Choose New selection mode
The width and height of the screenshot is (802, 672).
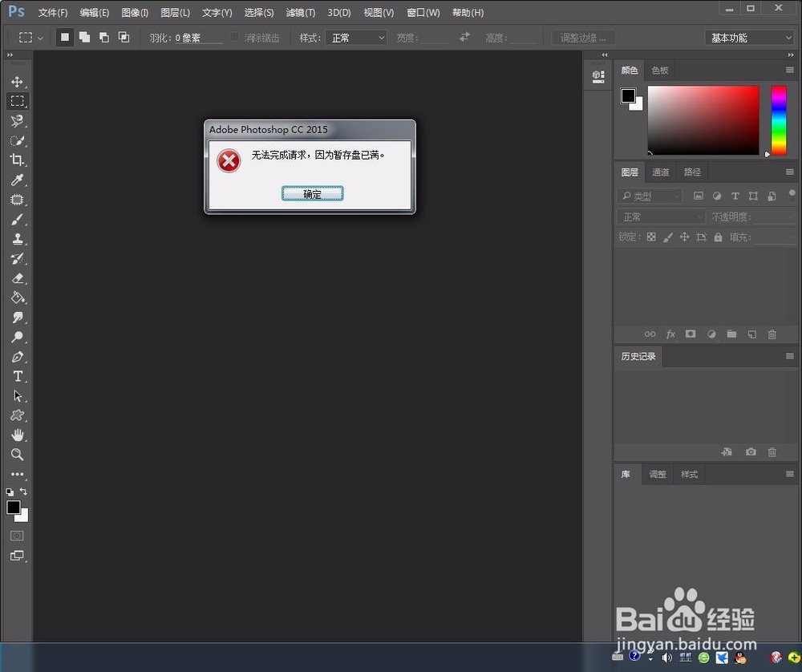pyautogui.click(x=65, y=38)
